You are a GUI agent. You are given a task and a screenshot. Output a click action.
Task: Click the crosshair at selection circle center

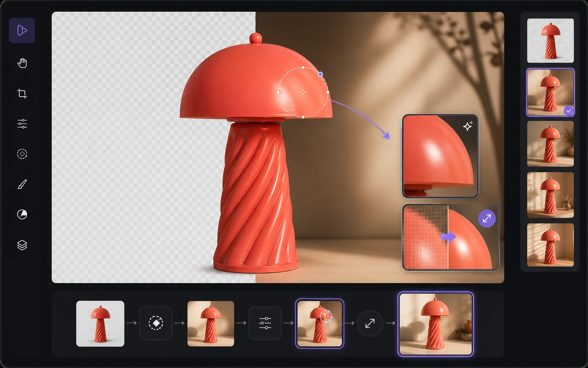[303, 92]
